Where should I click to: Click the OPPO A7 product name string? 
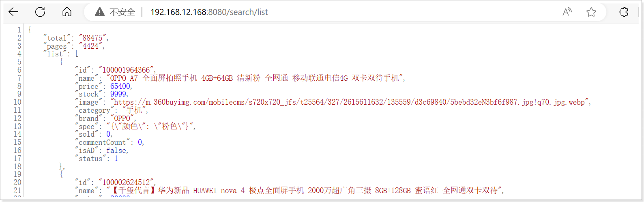255,78
